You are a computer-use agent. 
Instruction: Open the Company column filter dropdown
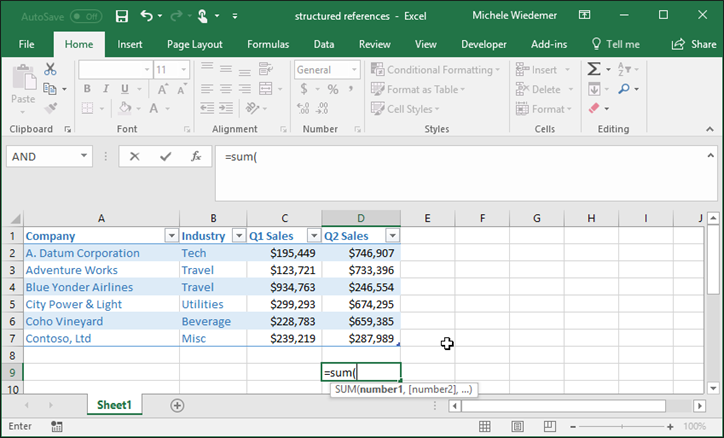click(171, 236)
